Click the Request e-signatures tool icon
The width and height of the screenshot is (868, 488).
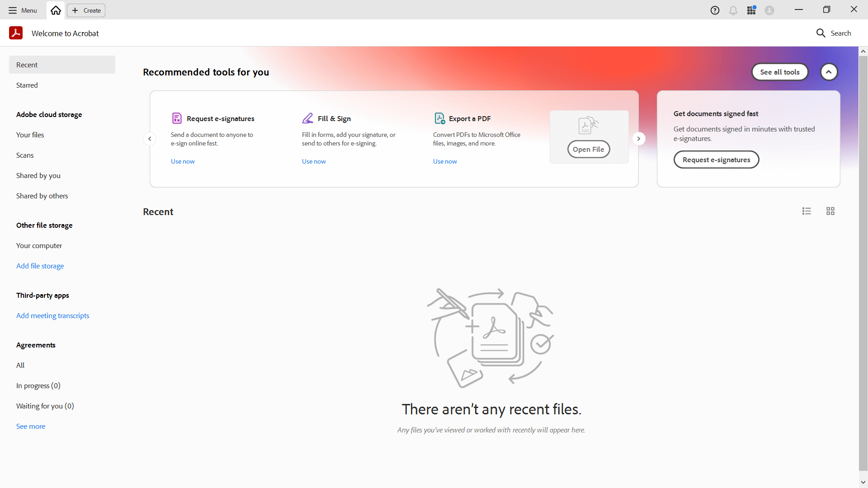point(177,118)
